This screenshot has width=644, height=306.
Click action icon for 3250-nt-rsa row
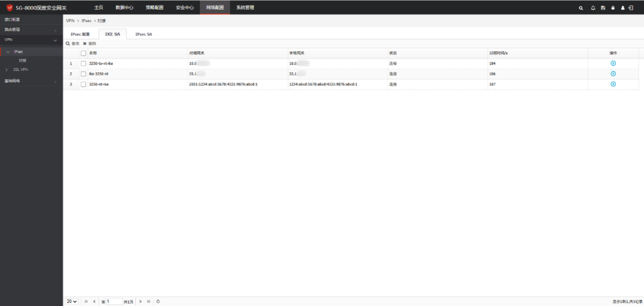613,84
